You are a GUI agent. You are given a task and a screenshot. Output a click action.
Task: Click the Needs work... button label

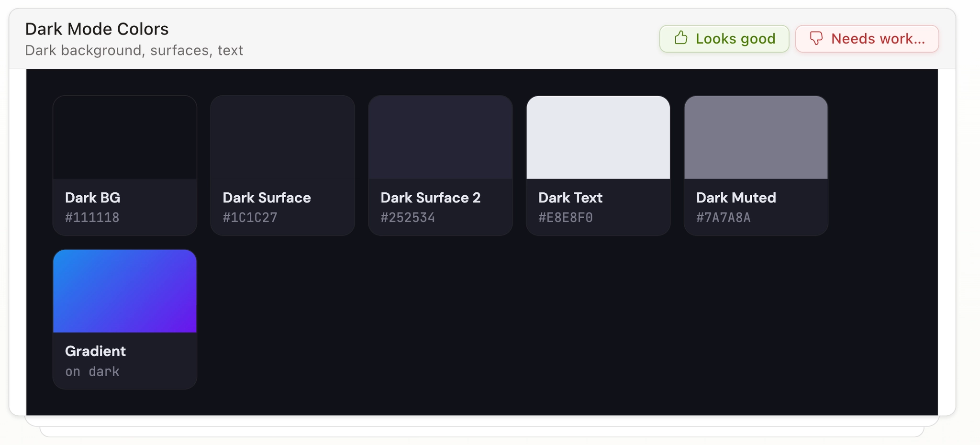(878, 39)
